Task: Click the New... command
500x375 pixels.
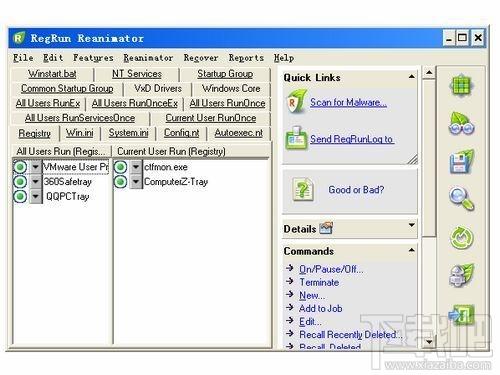Action: coord(312,295)
